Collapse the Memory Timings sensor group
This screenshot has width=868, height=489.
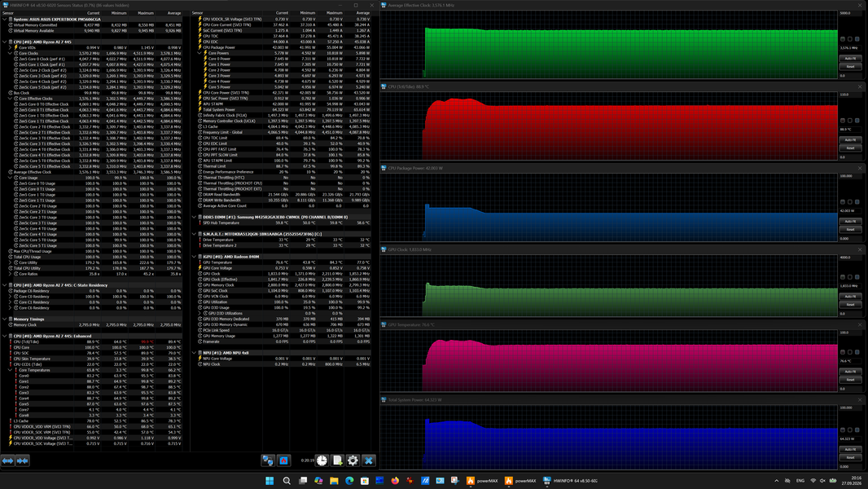point(4,319)
